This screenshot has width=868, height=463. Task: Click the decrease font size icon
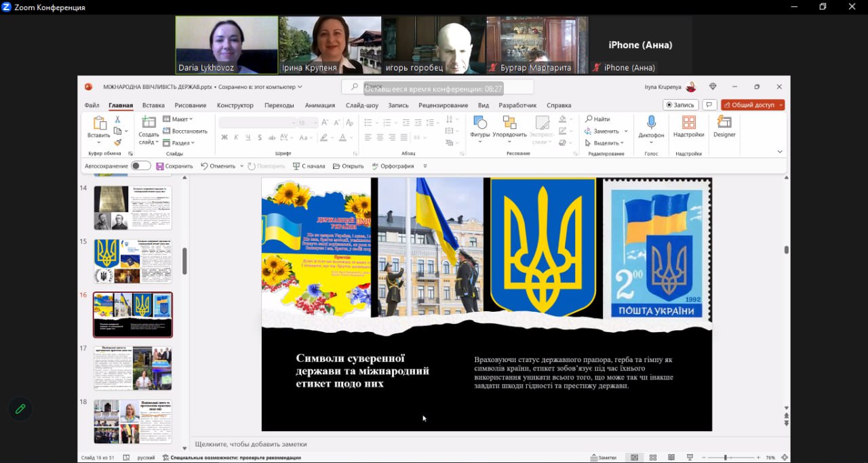337,122
